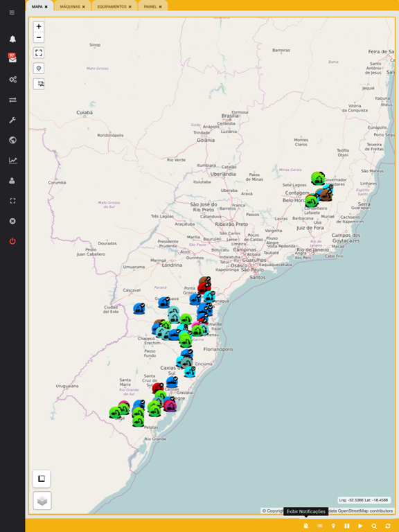Click the Lng/Lat coordinates readout
Image resolution: width=399 pixels, height=532 pixels.
click(x=364, y=499)
